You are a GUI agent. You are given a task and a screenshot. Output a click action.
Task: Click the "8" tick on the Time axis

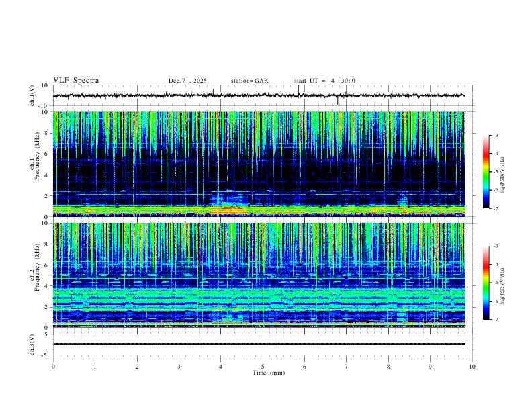point(388,367)
